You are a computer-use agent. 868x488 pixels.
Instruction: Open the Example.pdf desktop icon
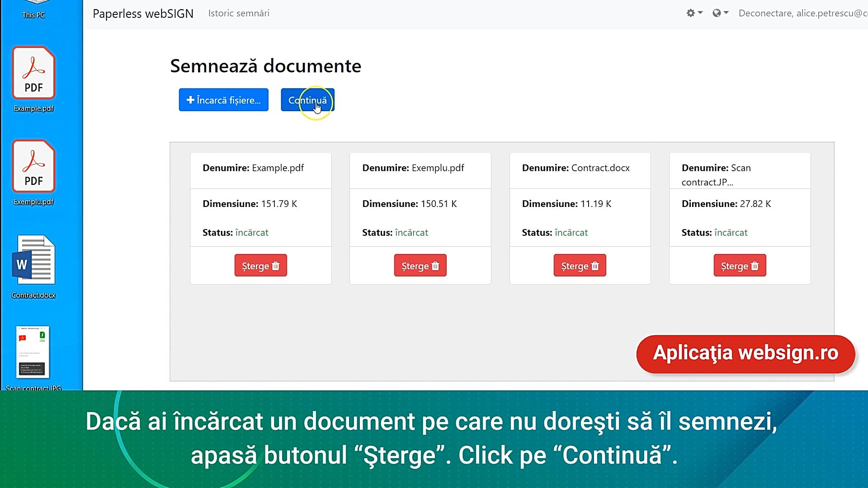pyautogui.click(x=33, y=74)
